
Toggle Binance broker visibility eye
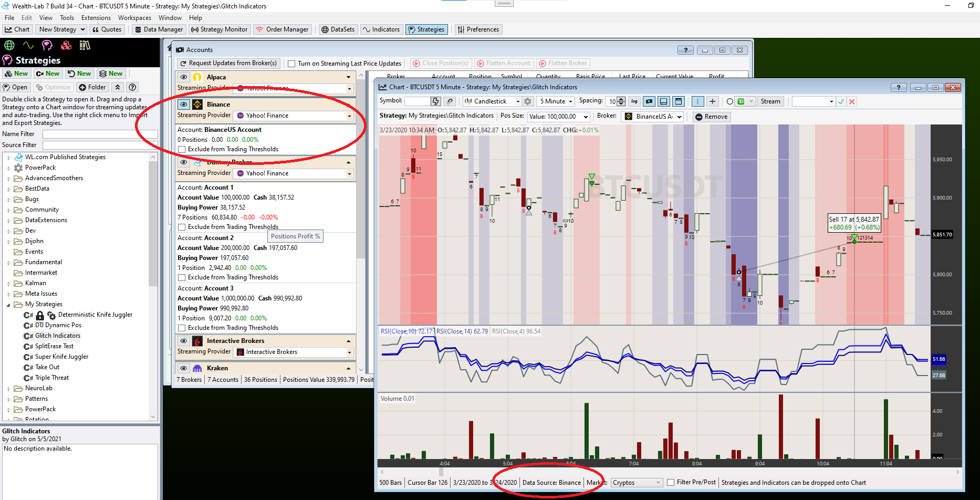click(183, 105)
